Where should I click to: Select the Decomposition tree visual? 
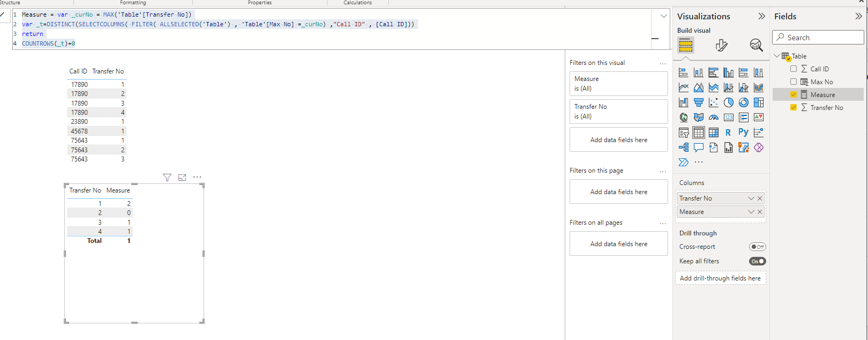[684, 147]
